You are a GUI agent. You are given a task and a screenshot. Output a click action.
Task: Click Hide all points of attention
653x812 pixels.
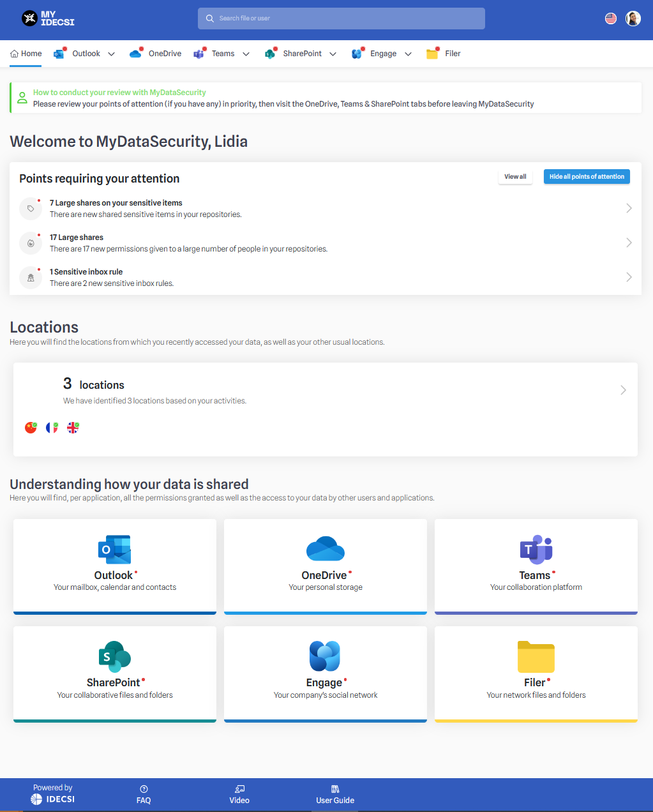(x=587, y=177)
